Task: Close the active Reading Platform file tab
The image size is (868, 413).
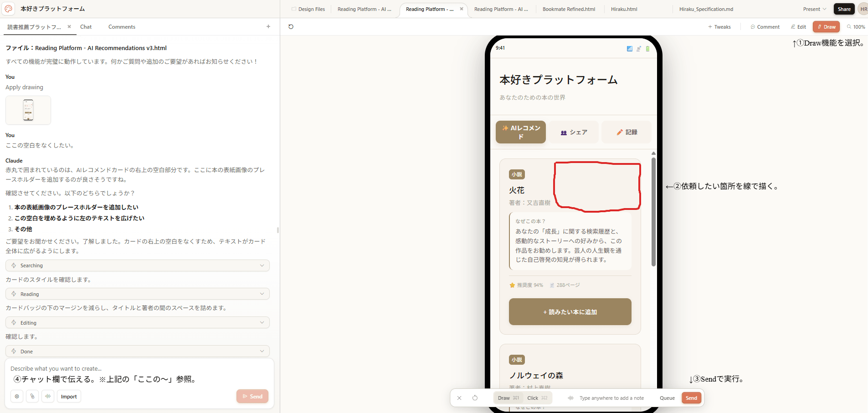Action: [462, 9]
